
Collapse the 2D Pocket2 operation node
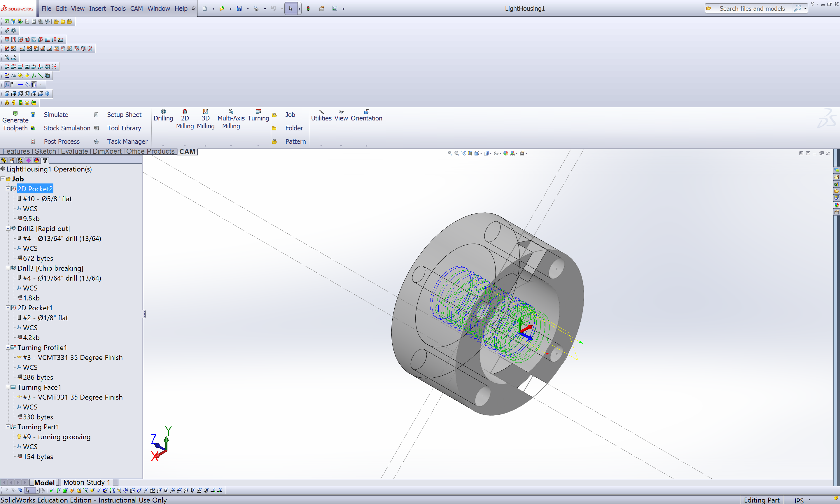[8, 188]
